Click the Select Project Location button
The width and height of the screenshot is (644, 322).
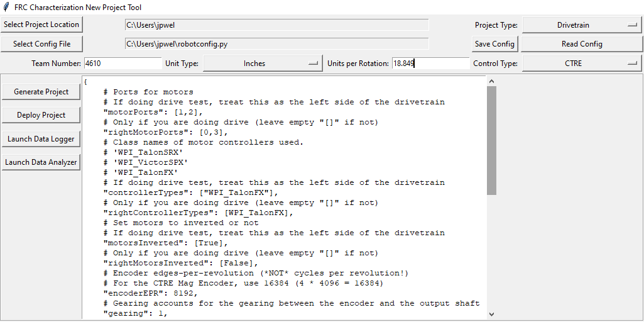[41, 25]
